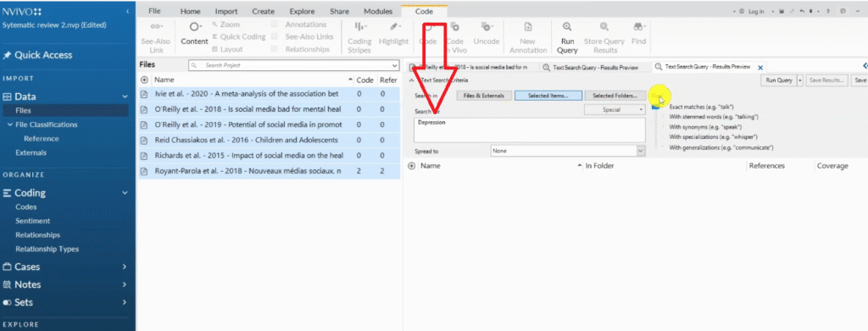Set slider to With generalizations

point(721,147)
